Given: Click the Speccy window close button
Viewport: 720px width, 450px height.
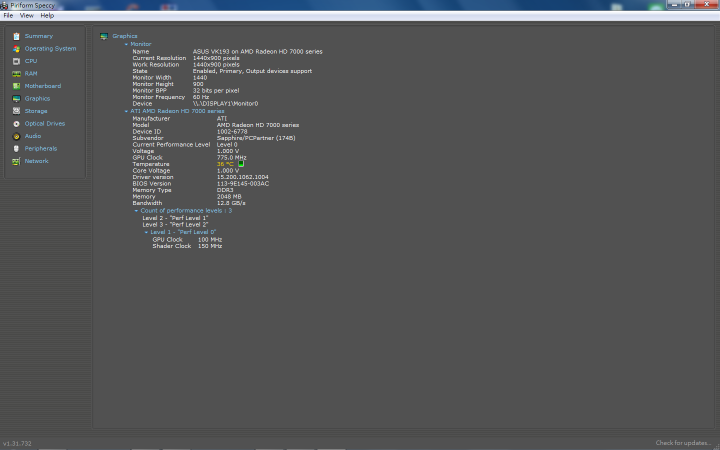Looking at the screenshot, I should coord(707,4).
